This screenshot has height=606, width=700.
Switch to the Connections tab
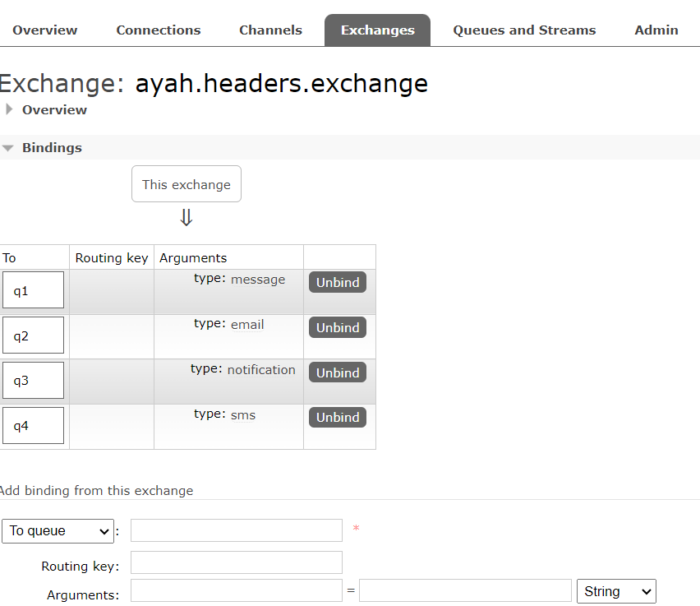[x=158, y=30]
